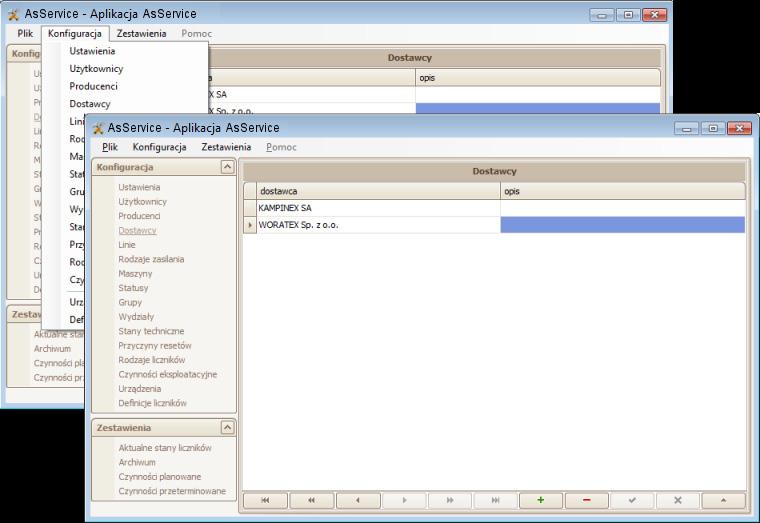Open Czynności planowane report
The height and width of the screenshot is (523, 760).
click(159, 476)
